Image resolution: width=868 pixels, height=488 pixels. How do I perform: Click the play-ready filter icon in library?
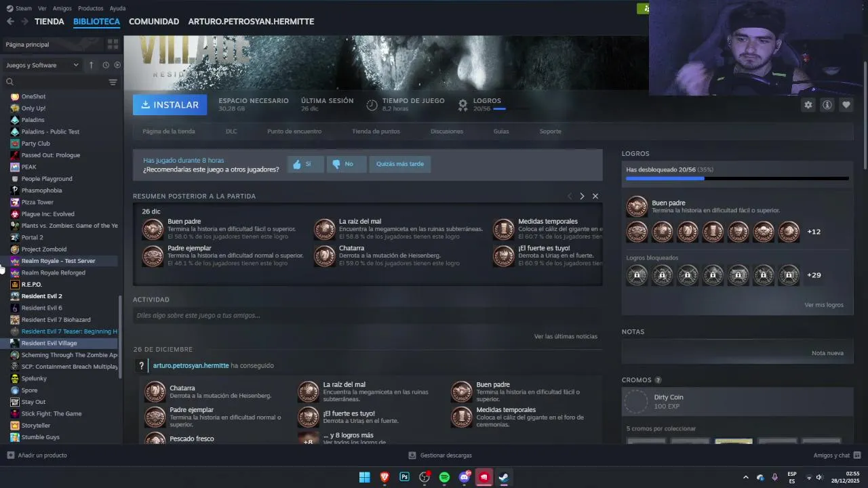pyautogui.click(x=117, y=65)
